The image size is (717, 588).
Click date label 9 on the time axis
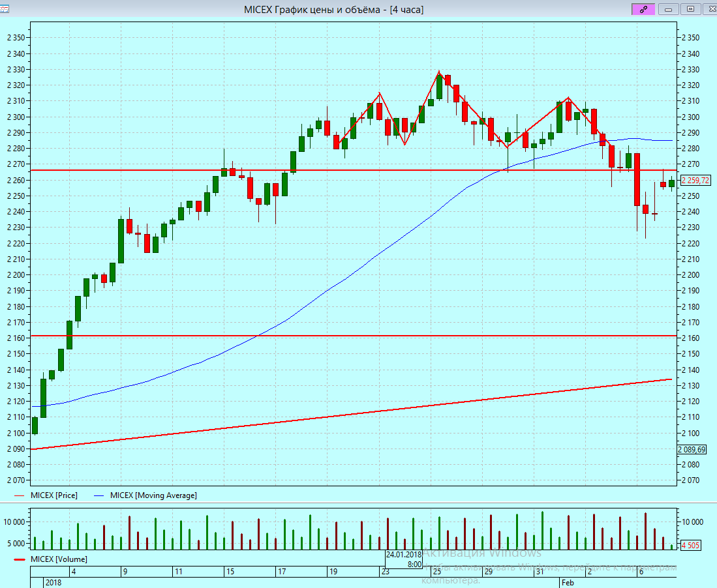click(x=125, y=572)
